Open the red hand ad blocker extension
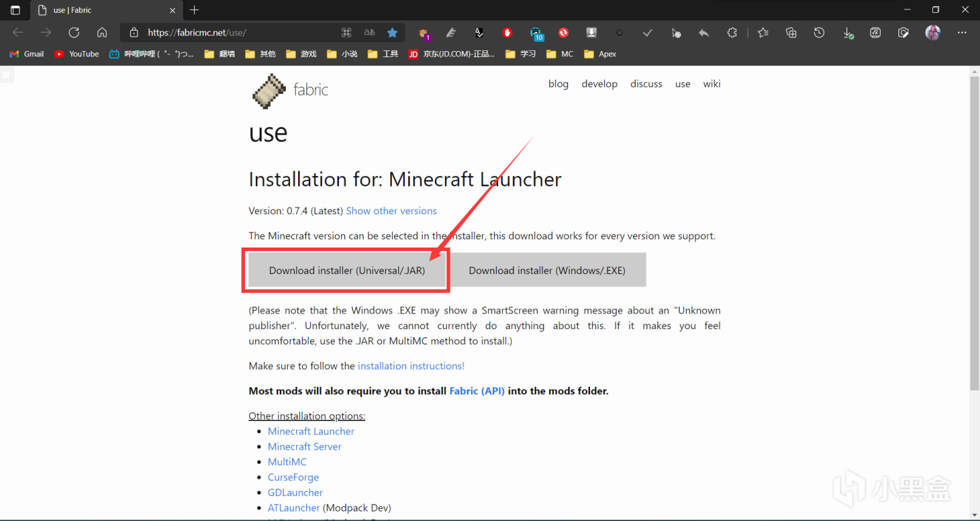 507,33
